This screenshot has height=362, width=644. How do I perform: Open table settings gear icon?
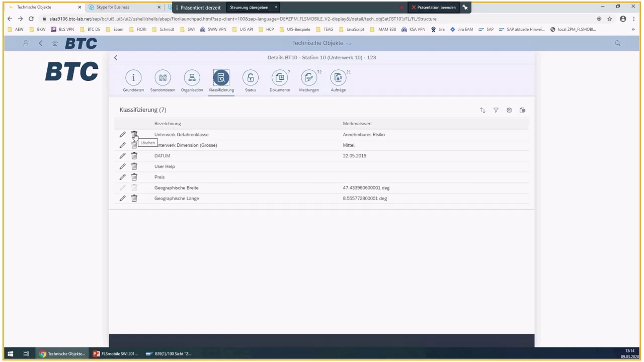[x=509, y=110]
